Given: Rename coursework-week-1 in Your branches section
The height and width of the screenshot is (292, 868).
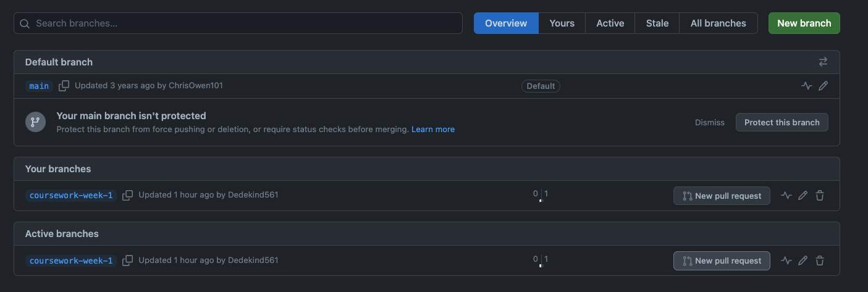Looking at the screenshot, I should pos(803,196).
